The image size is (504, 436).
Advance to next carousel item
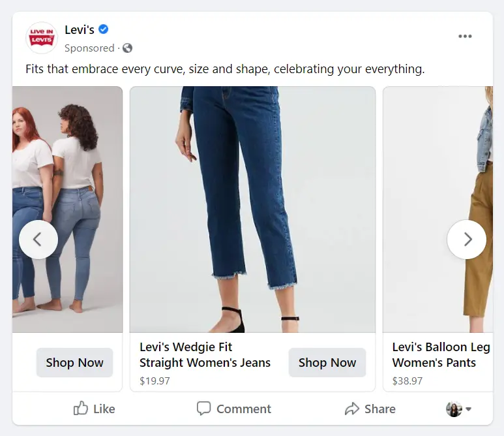(467, 240)
